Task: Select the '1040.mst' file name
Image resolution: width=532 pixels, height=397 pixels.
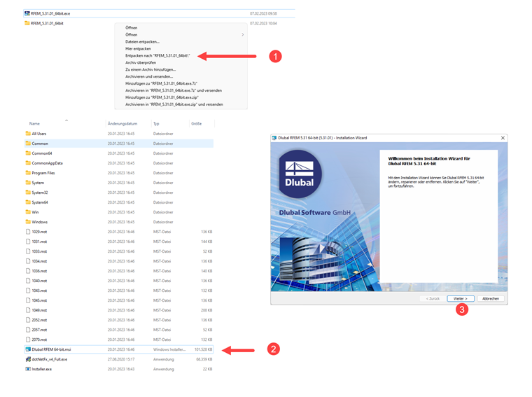Action: point(39,281)
